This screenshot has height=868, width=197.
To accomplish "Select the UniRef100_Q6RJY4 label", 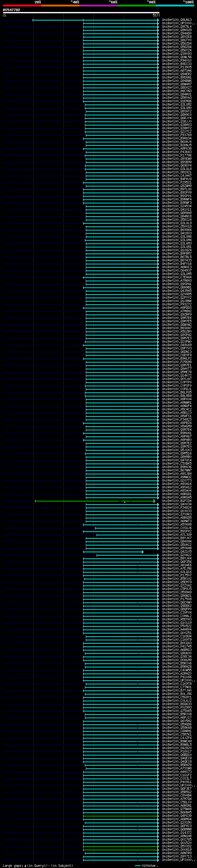I will click(176, 118).
